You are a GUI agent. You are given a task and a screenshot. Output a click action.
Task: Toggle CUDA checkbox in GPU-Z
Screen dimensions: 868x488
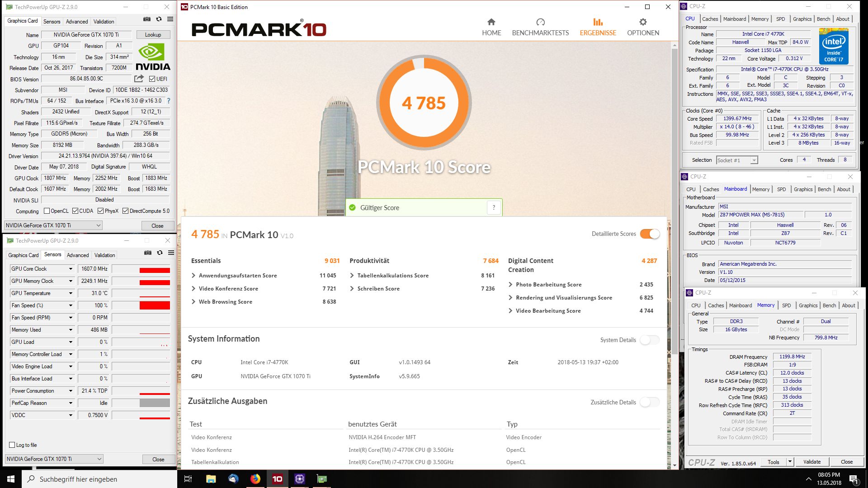[x=75, y=211]
